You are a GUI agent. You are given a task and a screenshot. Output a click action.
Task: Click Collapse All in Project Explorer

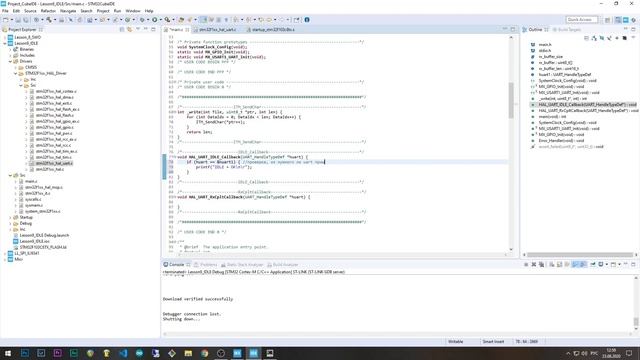pos(122,29)
